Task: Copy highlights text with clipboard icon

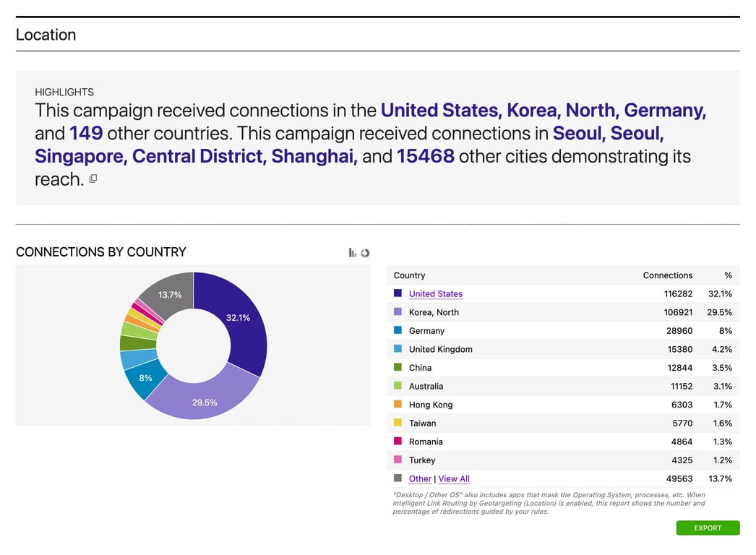Action: [93, 178]
